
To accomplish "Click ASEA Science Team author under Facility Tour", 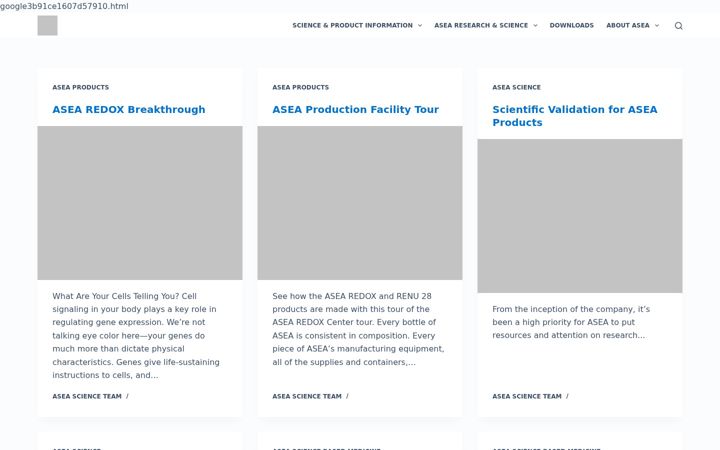I will tap(307, 396).
